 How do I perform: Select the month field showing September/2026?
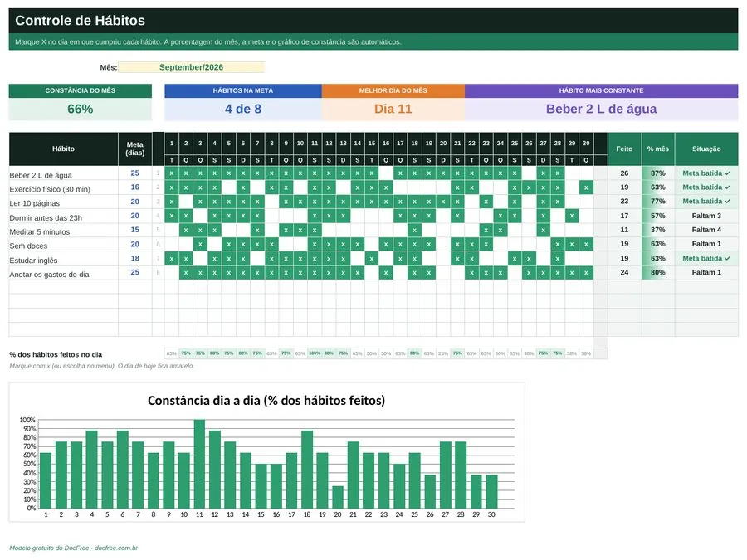pos(191,67)
